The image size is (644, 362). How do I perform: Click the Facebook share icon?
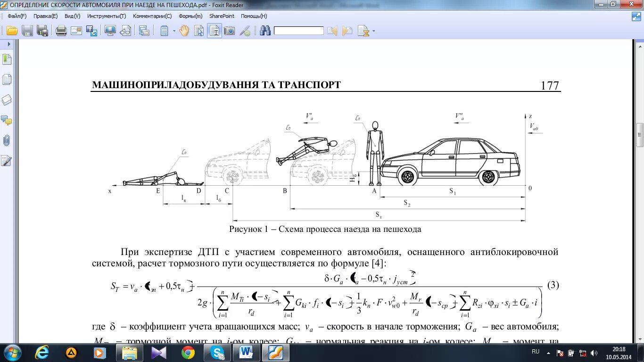(91, 31)
